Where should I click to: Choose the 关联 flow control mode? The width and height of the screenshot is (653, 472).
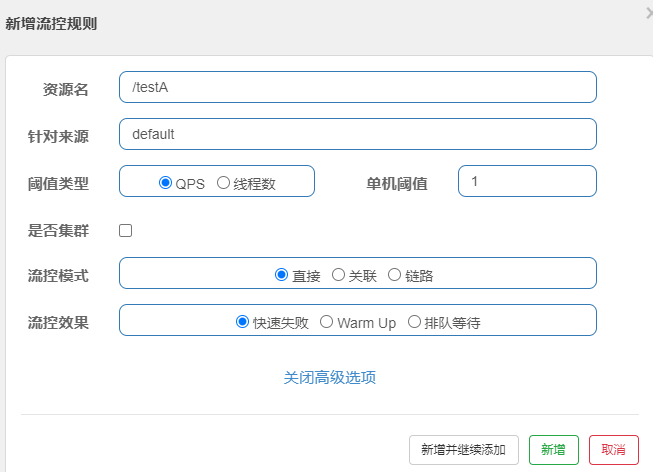(338, 275)
